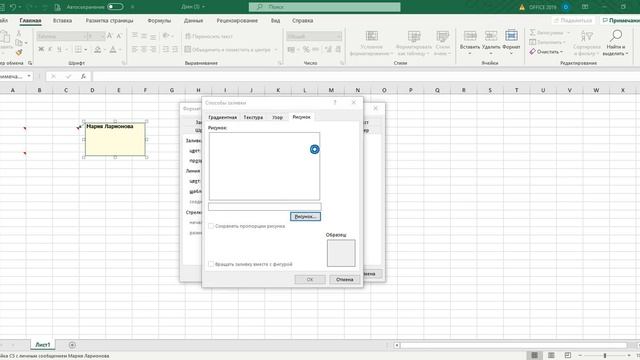Screen dimensions: 640x360
Task: Click the picture name field below preview
Action: (x=264, y=207)
